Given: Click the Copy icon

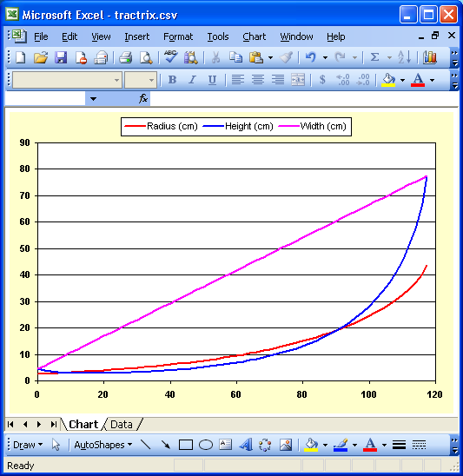Looking at the screenshot, I should [235, 57].
